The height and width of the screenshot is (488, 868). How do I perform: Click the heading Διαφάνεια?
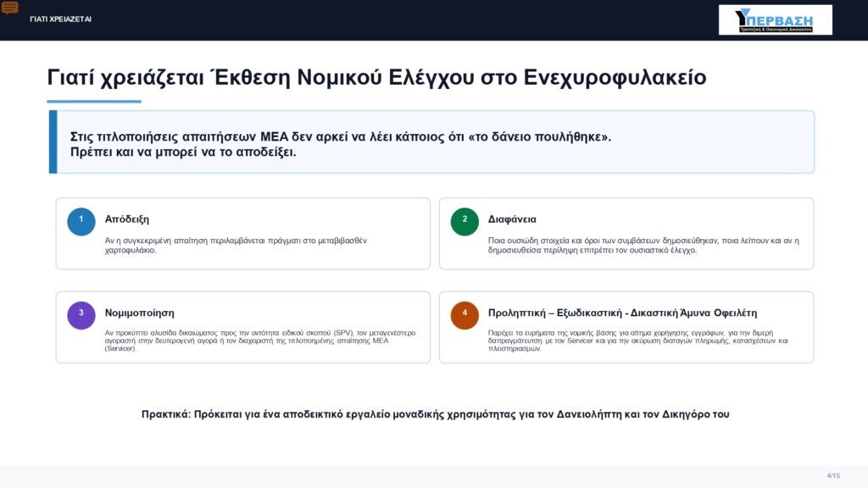512,219
